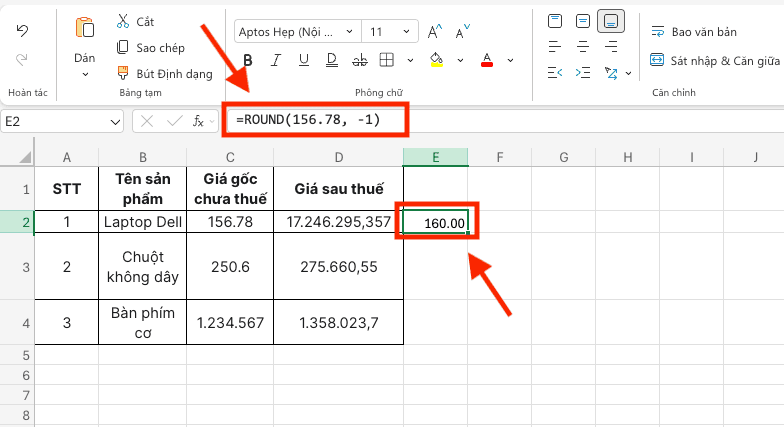This screenshot has height=427, width=784.
Task: Toggle italic formatting
Action: click(x=276, y=60)
